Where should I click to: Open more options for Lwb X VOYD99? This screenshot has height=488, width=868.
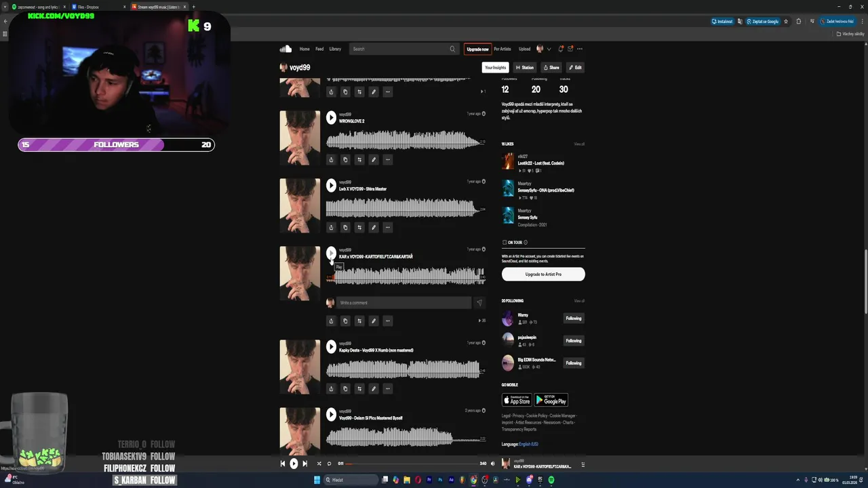tap(388, 227)
